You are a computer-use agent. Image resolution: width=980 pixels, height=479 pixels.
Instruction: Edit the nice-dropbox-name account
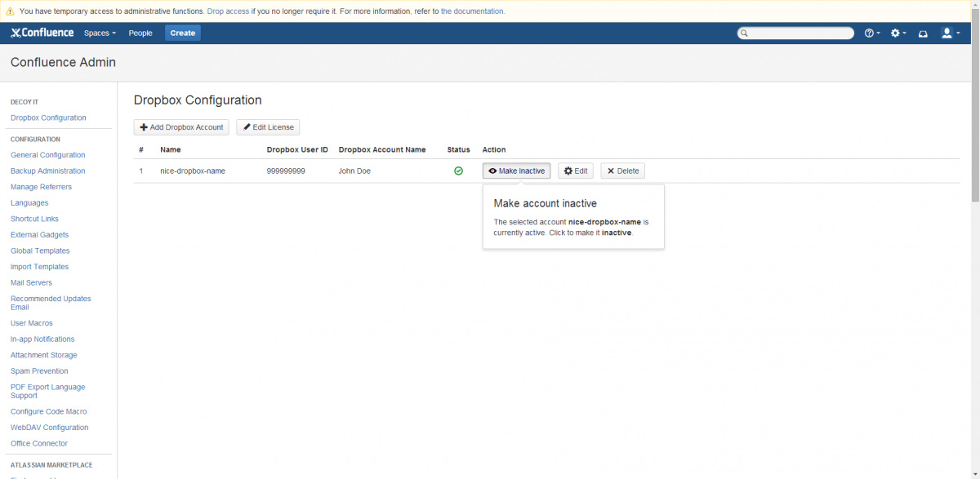[x=576, y=171]
